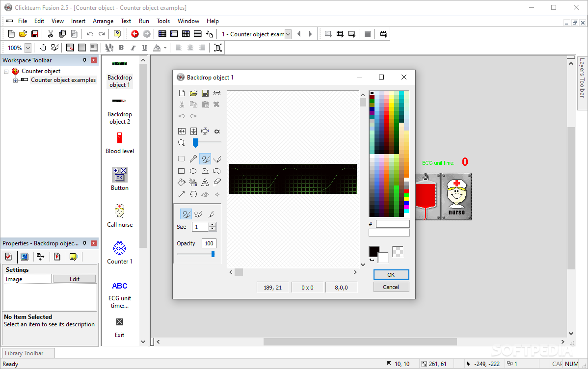Image resolution: width=588 pixels, height=369 pixels.
Task: Select the Eraser tool
Action: tap(217, 183)
